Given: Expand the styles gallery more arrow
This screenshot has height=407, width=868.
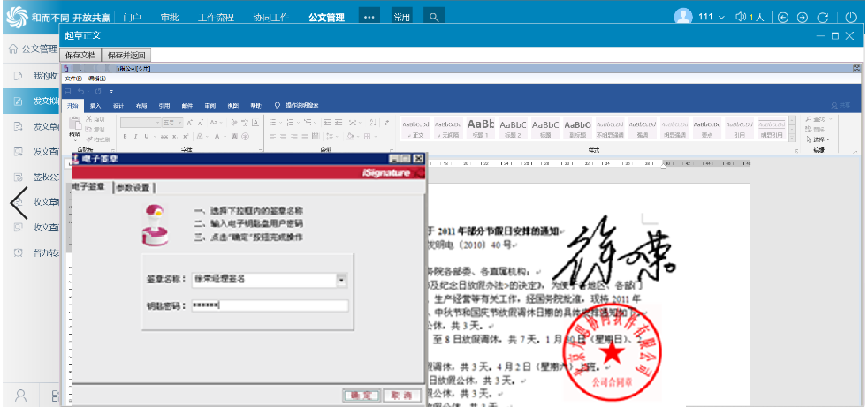Looking at the screenshot, I should coord(792,137).
